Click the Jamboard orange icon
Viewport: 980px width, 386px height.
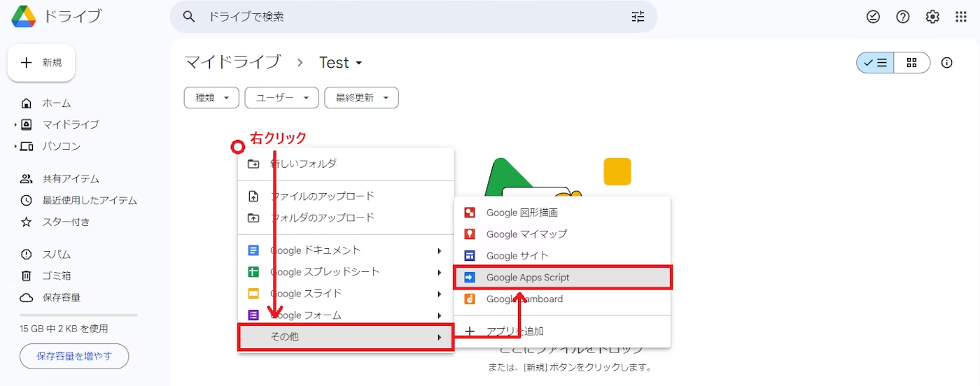470,299
